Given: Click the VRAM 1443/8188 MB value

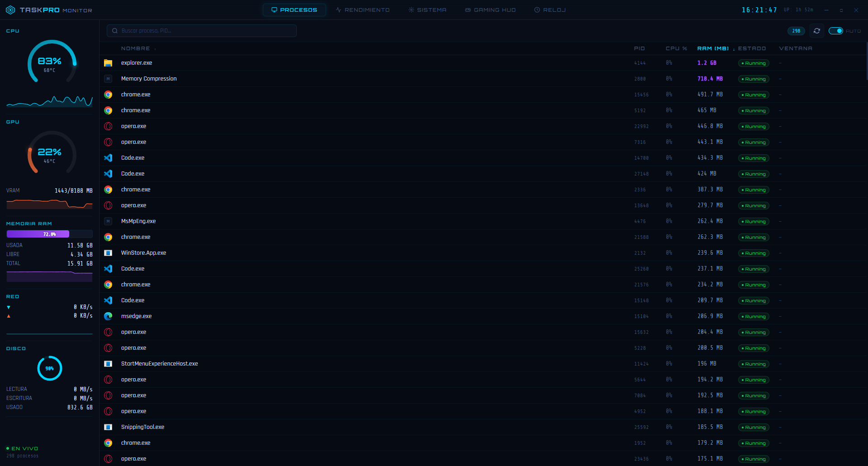Looking at the screenshot, I should pyautogui.click(x=74, y=190).
